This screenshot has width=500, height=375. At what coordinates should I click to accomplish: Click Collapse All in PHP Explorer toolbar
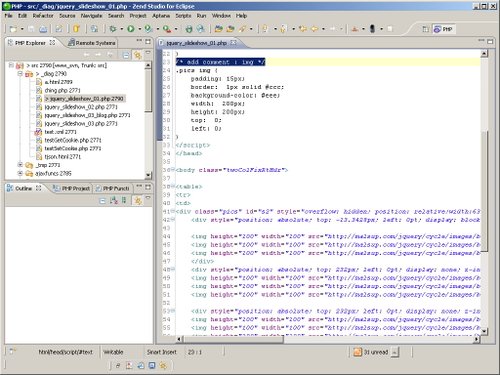coord(126,55)
